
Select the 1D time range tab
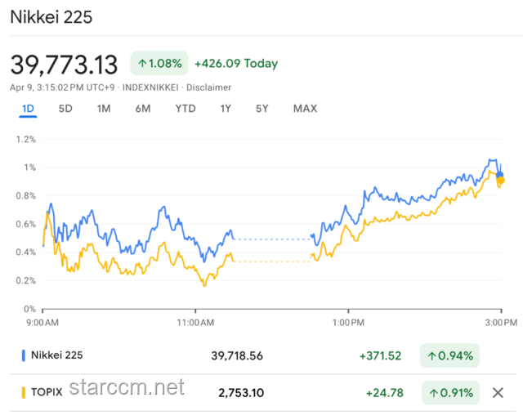[28, 109]
